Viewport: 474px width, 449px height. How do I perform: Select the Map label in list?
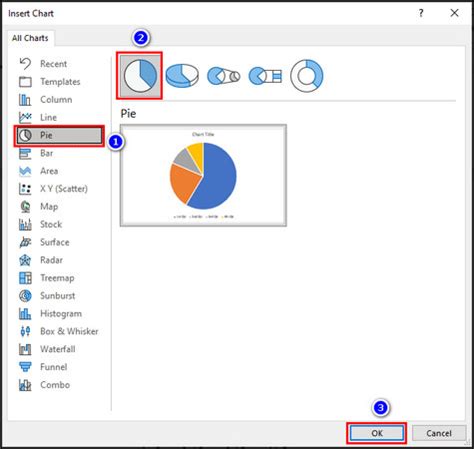(x=49, y=207)
